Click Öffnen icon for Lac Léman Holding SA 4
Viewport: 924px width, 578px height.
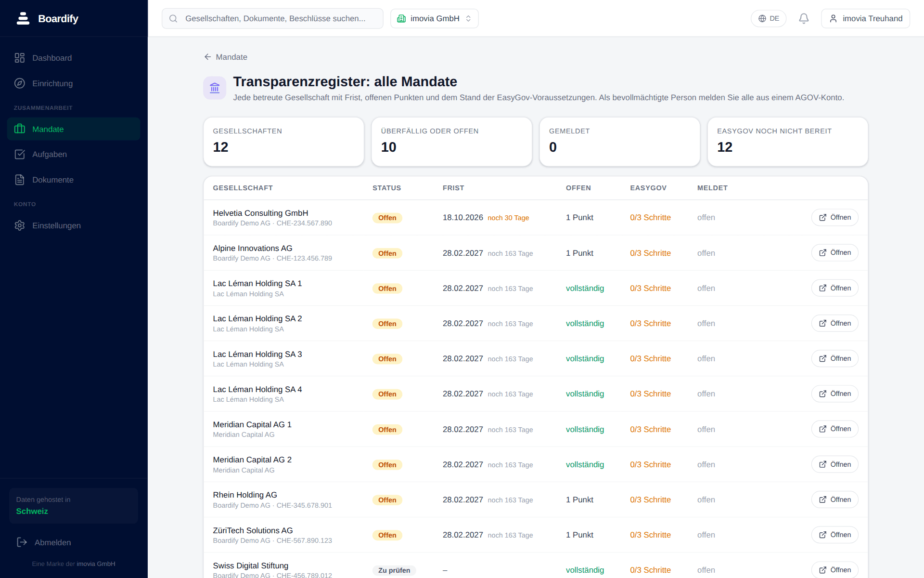pyautogui.click(x=823, y=394)
